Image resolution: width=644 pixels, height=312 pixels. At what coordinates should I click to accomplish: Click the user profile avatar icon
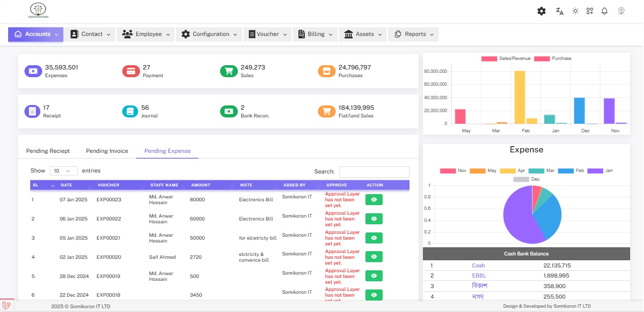coord(621,11)
